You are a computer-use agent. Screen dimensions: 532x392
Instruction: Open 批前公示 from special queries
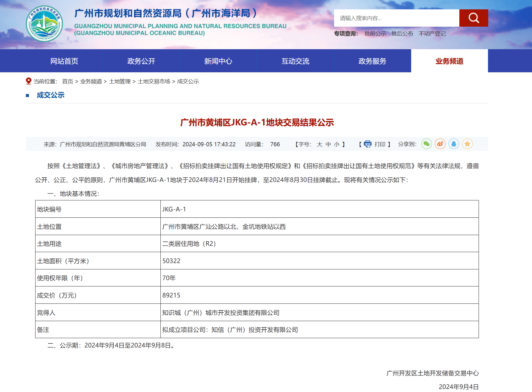375,34
